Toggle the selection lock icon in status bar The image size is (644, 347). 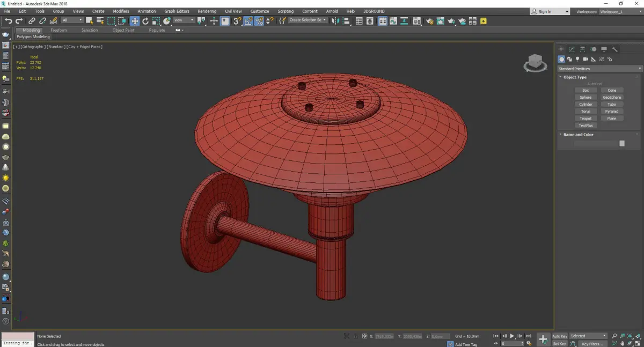point(355,336)
